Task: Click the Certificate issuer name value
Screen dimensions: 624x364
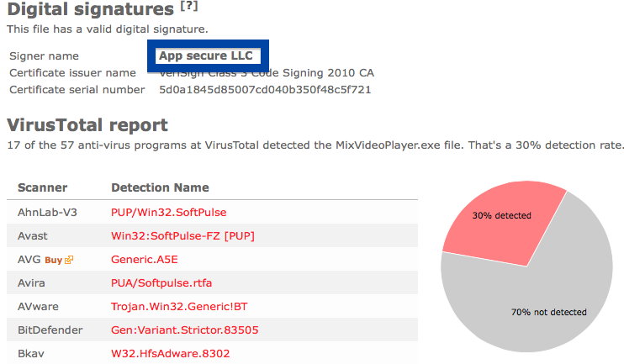Action: [267, 73]
